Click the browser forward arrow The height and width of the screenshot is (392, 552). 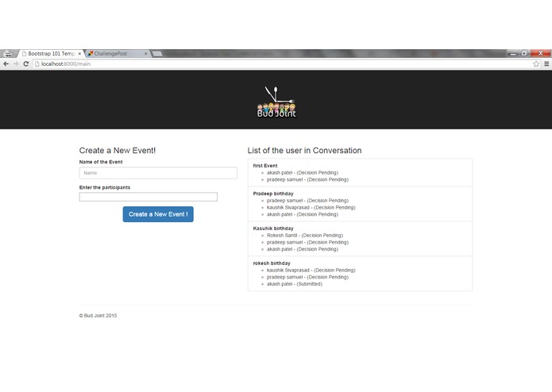tap(16, 63)
